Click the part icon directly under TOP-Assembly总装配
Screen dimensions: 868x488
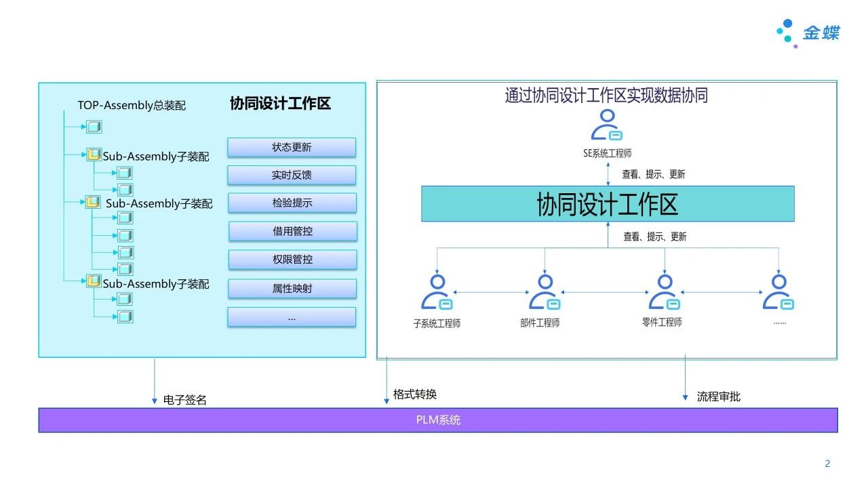[94, 127]
